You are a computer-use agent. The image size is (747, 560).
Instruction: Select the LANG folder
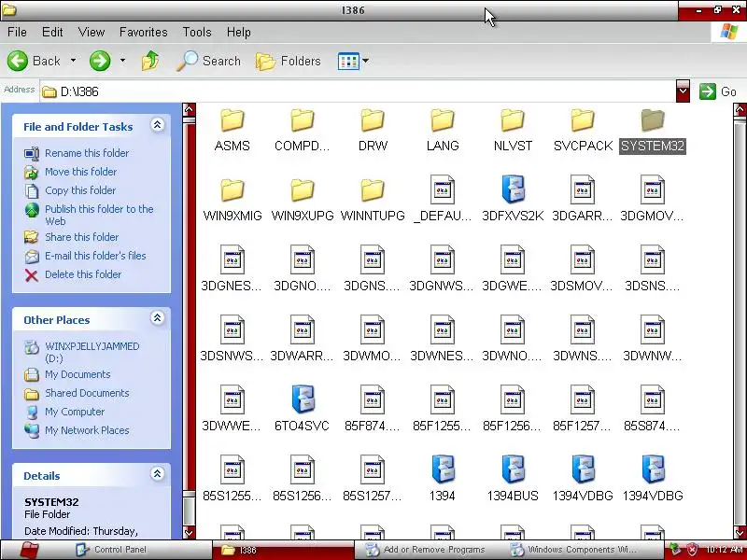pyautogui.click(x=443, y=130)
